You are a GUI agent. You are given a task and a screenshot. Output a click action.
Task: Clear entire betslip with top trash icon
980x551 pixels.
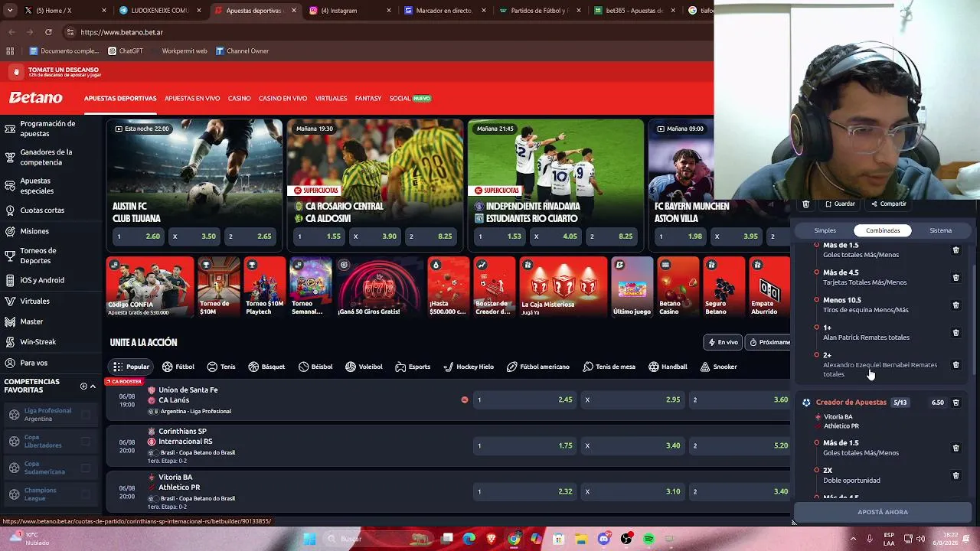(x=805, y=204)
